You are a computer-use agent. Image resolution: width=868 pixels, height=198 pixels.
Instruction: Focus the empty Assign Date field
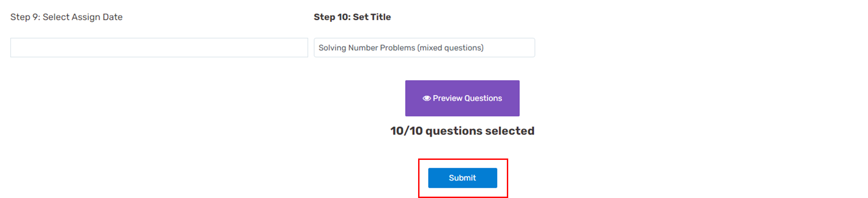click(x=159, y=47)
